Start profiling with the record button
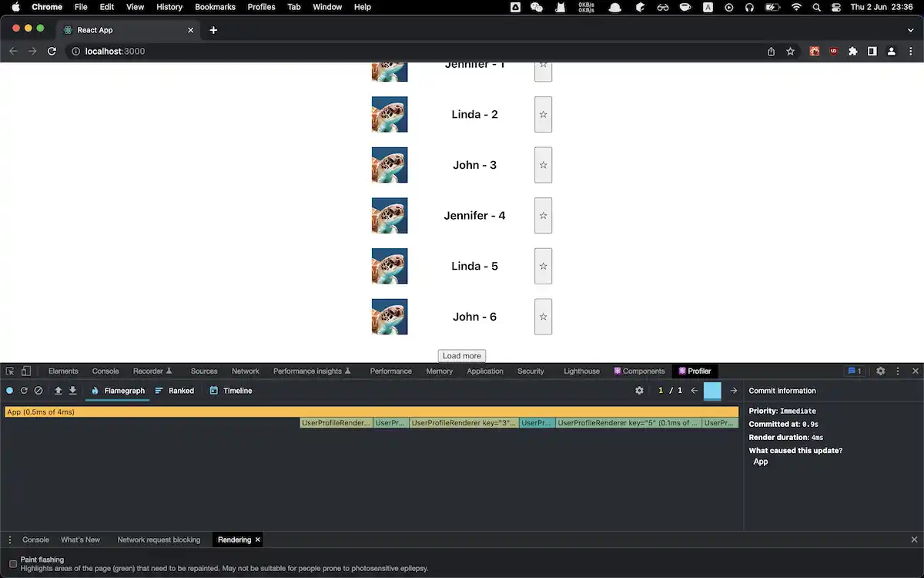This screenshot has height=578, width=924. (x=10, y=391)
